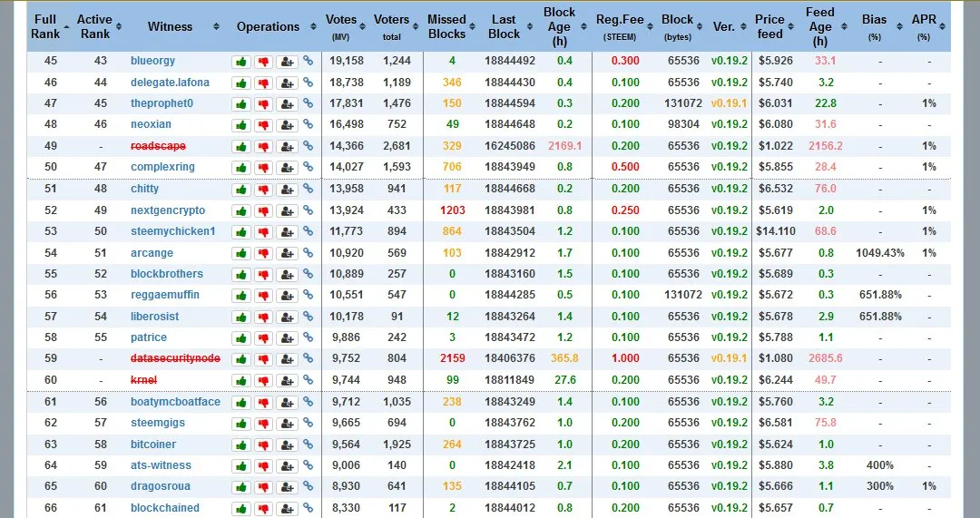Upvote witness neoxian thumbs-up icon

[x=241, y=125]
